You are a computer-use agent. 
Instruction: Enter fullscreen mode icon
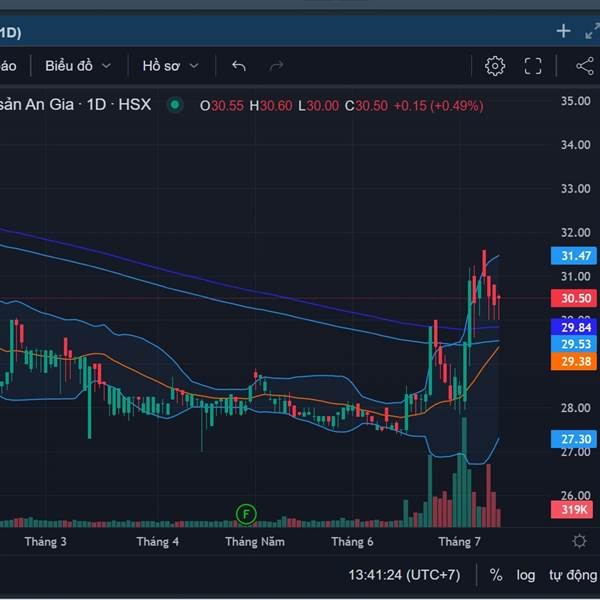tap(533, 66)
